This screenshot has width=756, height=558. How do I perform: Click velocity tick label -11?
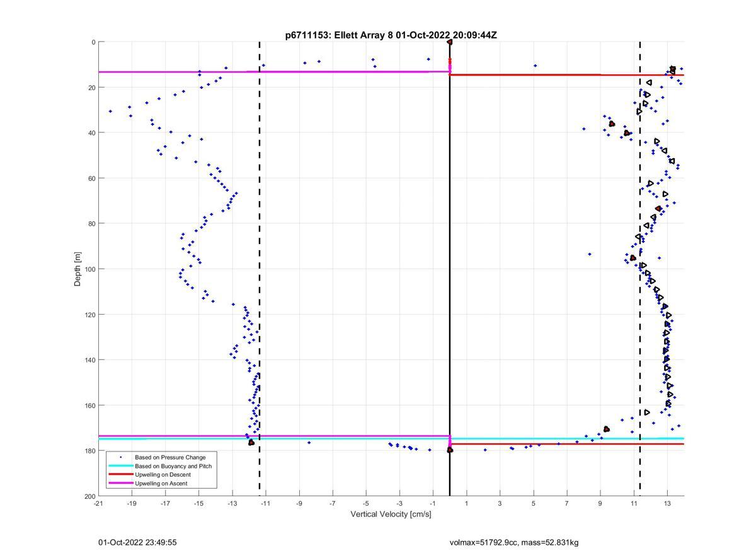click(265, 504)
